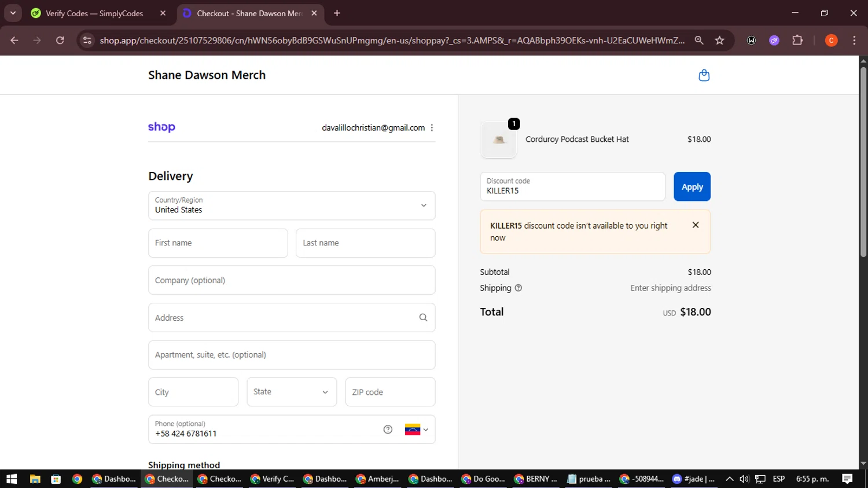Open the shopping bag cart icon
Image resolution: width=868 pixels, height=488 pixels.
pos(704,75)
